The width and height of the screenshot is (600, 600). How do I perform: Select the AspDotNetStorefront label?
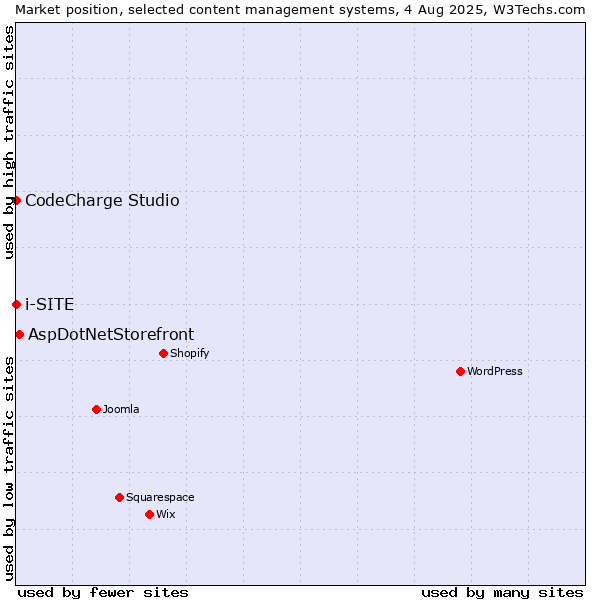111,334
